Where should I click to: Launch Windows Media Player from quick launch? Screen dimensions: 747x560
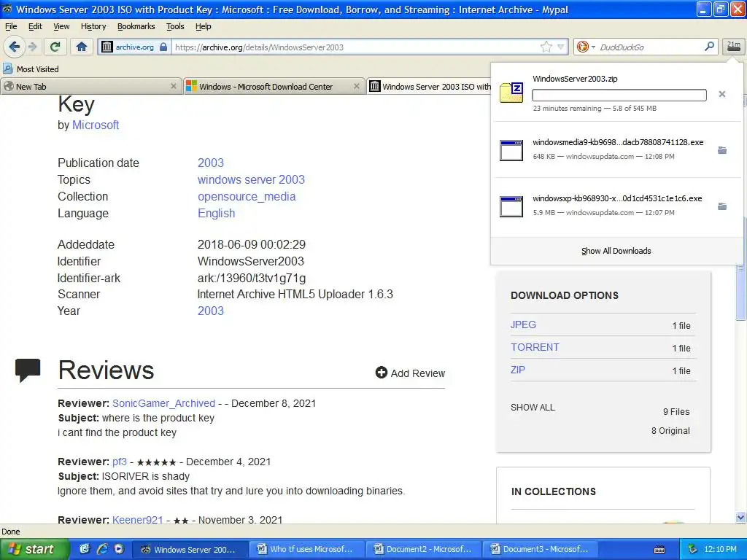pyautogui.click(x=119, y=549)
